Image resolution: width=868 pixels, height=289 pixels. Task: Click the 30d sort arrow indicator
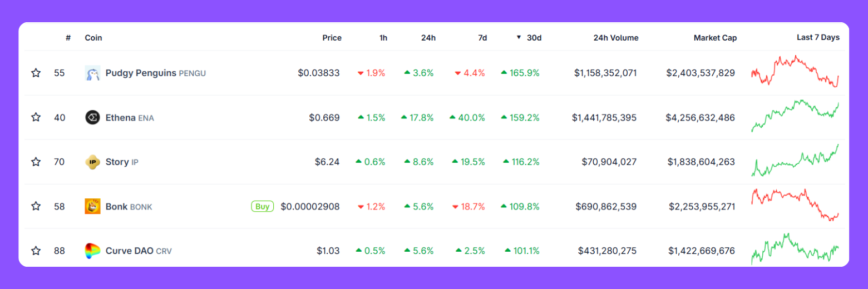point(519,38)
